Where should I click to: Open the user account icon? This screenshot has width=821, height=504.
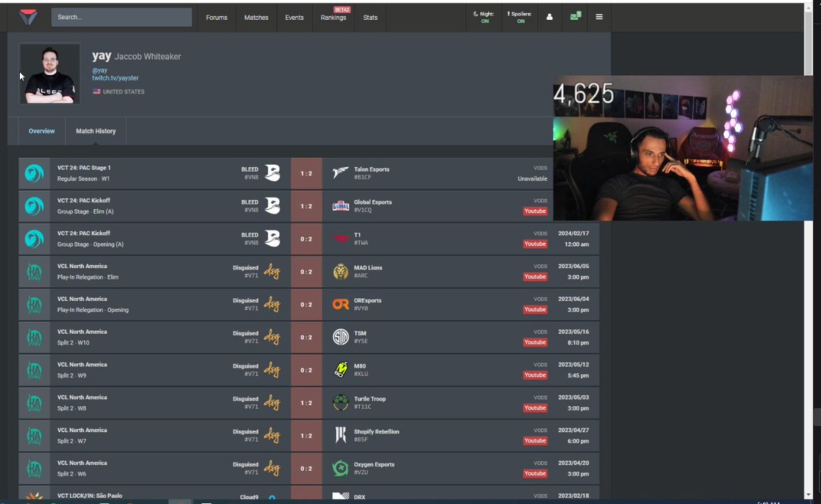(549, 17)
